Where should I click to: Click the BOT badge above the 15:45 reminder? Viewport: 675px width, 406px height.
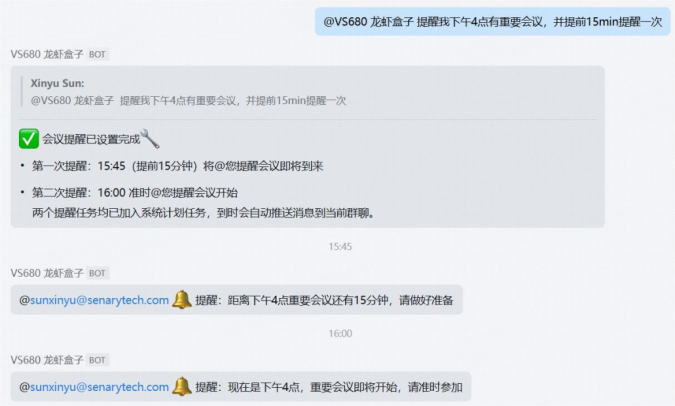click(x=97, y=273)
